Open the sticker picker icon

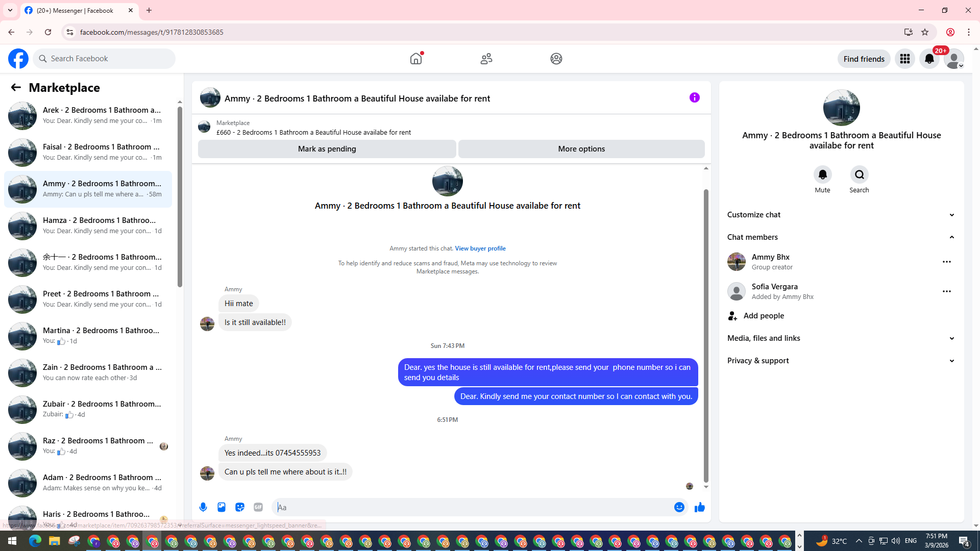tap(240, 507)
